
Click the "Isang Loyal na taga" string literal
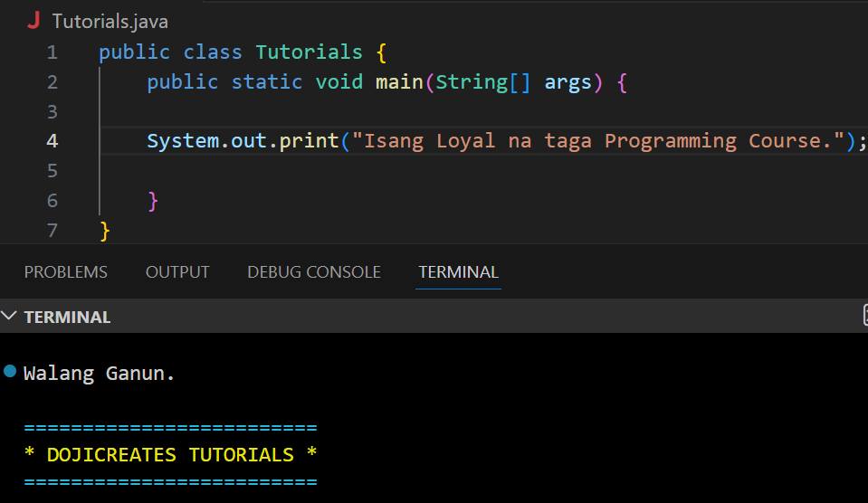pyautogui.click(x=598, y=141)
